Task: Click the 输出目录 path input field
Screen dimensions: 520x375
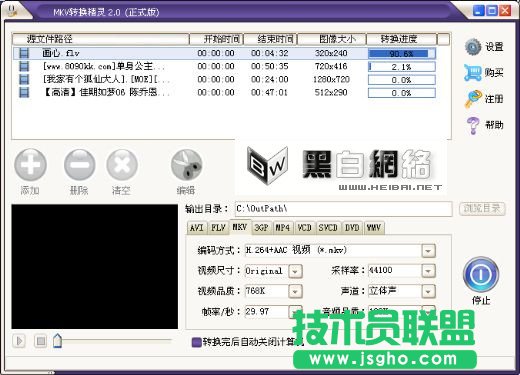Action: point(343,209)
